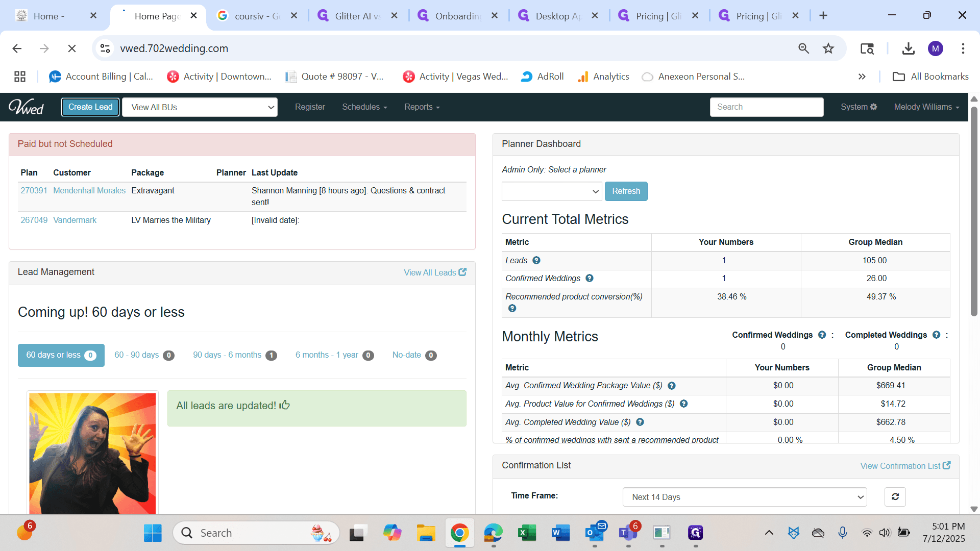Open the View Confirmation List link
The image size is (980, 551).
click(905, 466)
